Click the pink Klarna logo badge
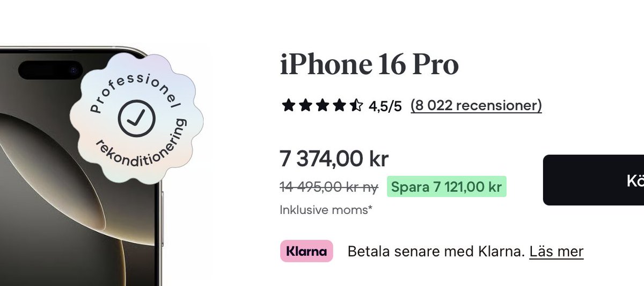The image size is (644, 286). (306, 251)
